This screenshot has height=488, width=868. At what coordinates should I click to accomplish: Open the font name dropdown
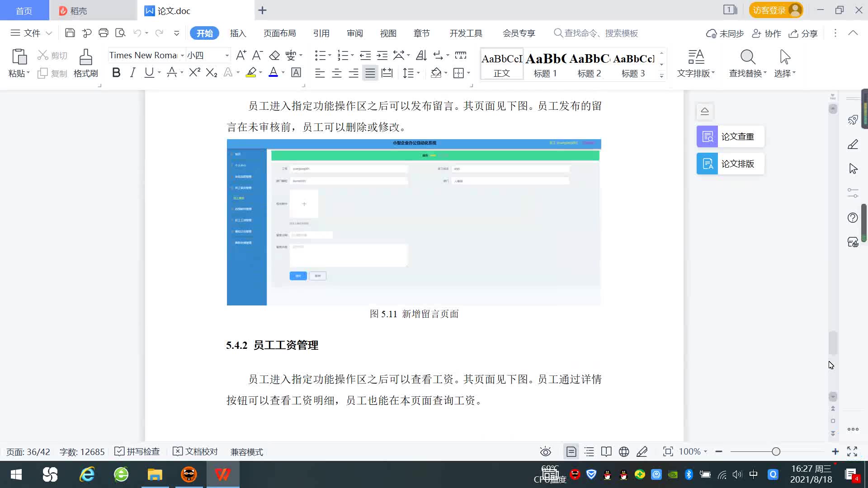pyautogui.click(x=182, y=55)
